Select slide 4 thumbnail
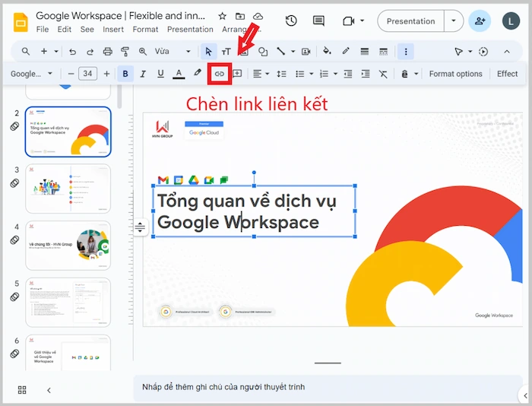The image size is (532, 406). [x=68, y=246]
